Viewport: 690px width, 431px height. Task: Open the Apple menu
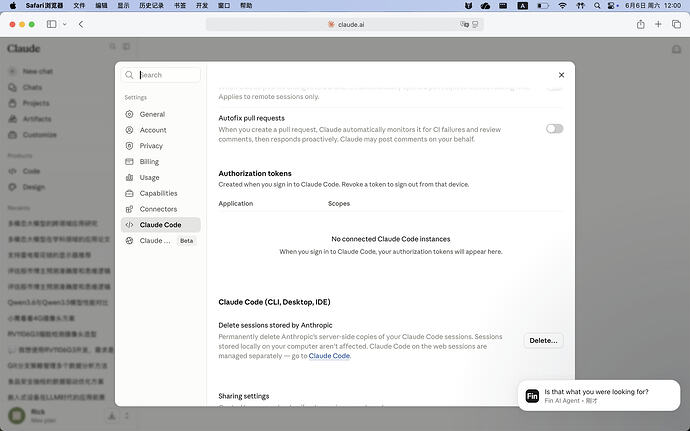[x=13, y=6]
